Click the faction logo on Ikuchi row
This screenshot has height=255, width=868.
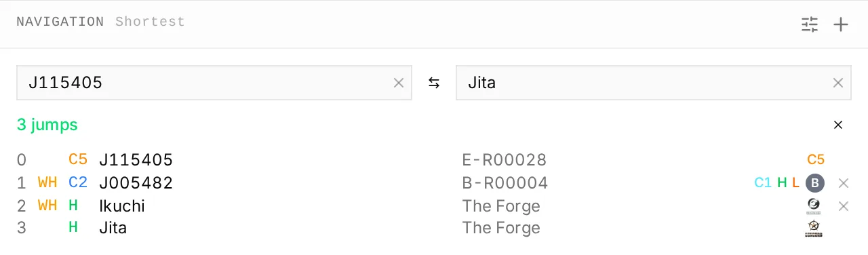pos(814,205)
